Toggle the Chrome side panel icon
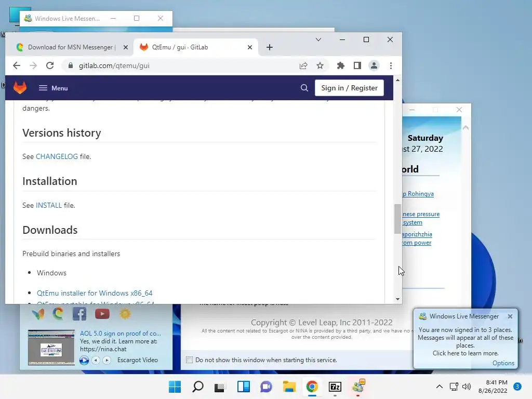The image size is (532, 399). tap(357, 66)
